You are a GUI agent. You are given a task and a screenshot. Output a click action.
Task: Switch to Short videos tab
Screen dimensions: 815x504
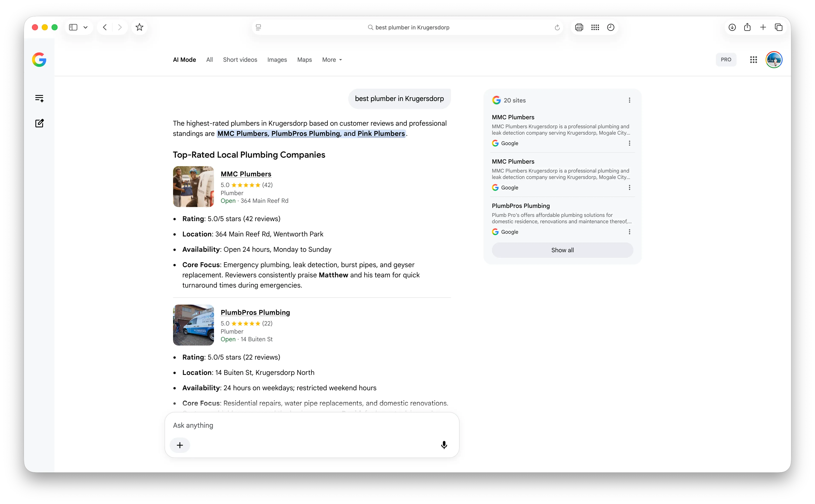click(x=240, y=60)
